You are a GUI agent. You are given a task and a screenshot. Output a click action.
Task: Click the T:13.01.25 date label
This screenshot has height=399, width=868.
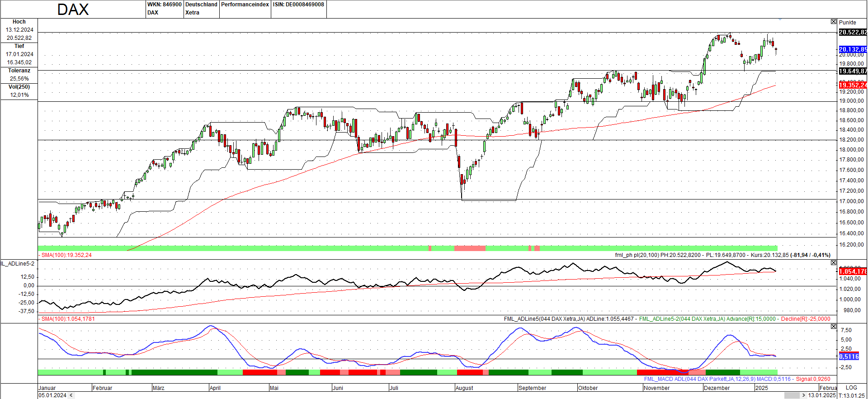pos(851,395)
